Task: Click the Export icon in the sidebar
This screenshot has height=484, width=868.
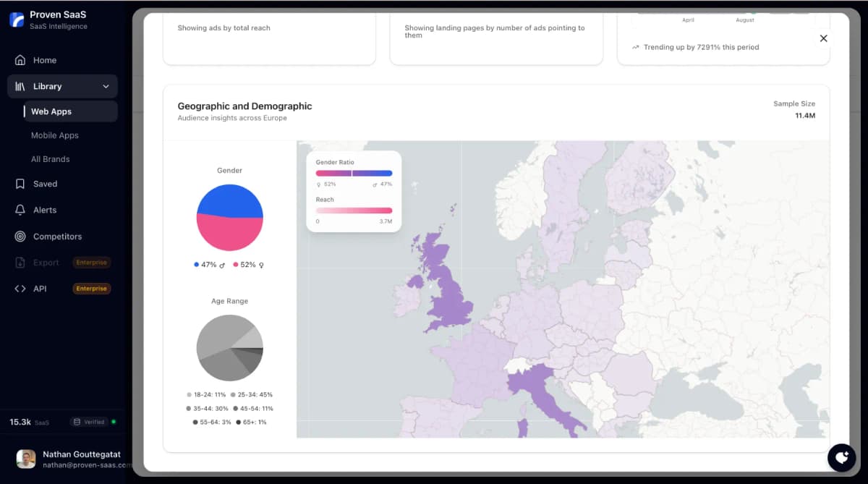Action: tap(20, 262)
